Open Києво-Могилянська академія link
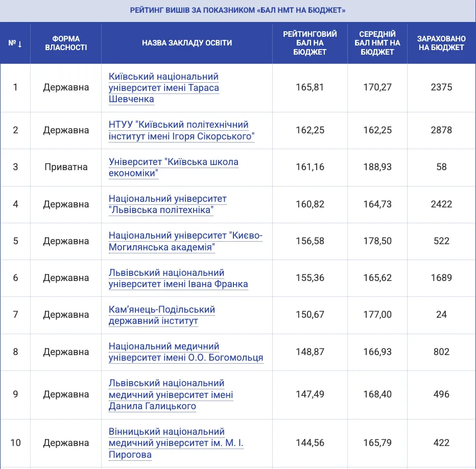476x469 pixels. point(185,241)
